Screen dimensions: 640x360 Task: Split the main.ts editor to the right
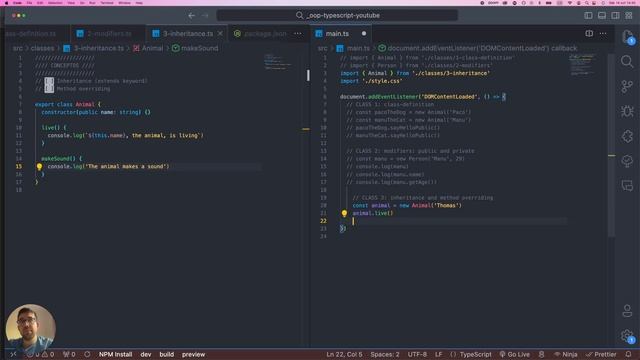tap(589, 33)
